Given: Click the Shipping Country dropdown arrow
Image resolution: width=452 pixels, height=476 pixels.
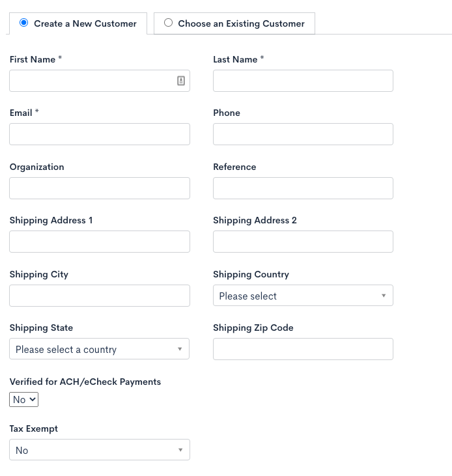Looking at the screenshot, I should click(x=384, y=296).
